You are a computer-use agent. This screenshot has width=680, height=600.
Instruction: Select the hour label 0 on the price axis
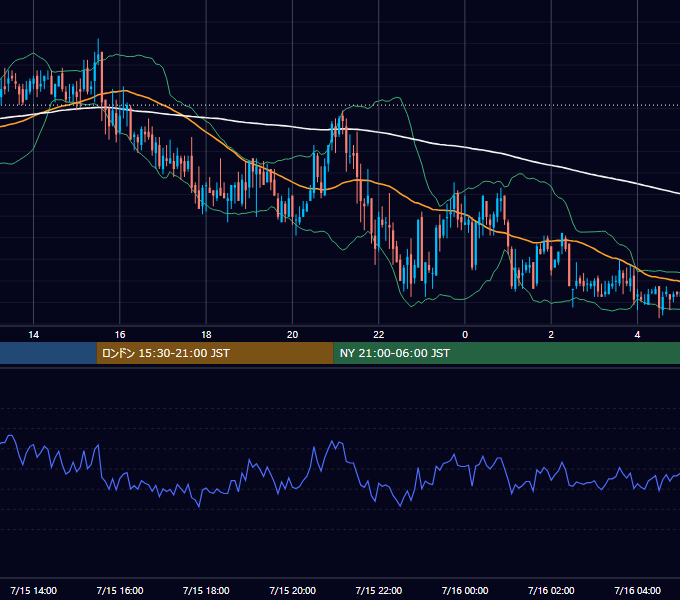[x=465, y=335]
